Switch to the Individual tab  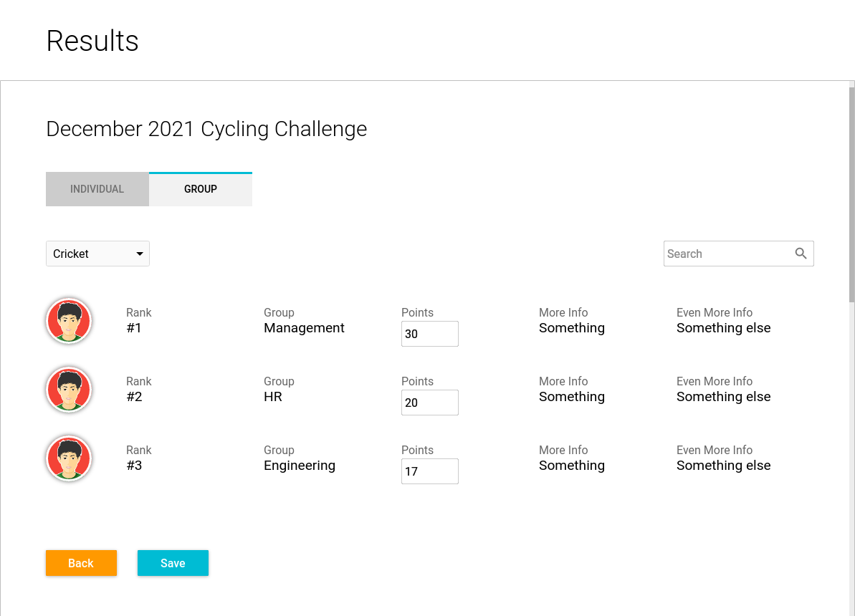[x=97, y=189]
